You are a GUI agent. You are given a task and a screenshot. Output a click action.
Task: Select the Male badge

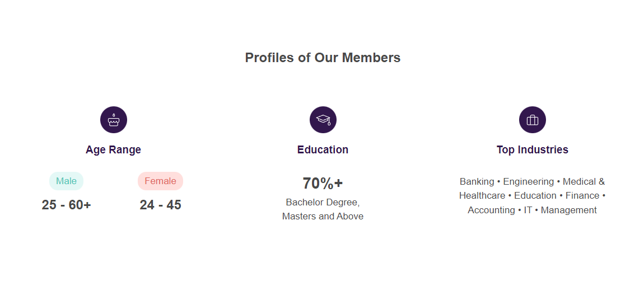[x=66, y=181]
